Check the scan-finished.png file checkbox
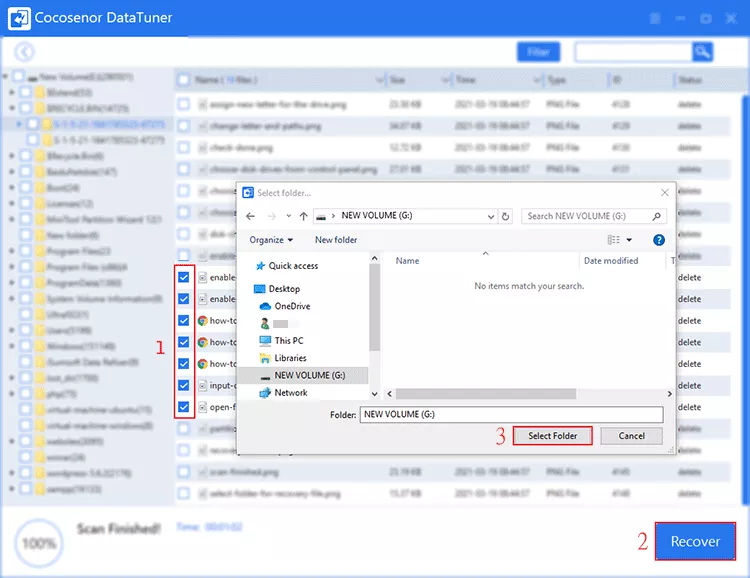The height and width of the screenshot is (578, 750). tap(184, 472)
